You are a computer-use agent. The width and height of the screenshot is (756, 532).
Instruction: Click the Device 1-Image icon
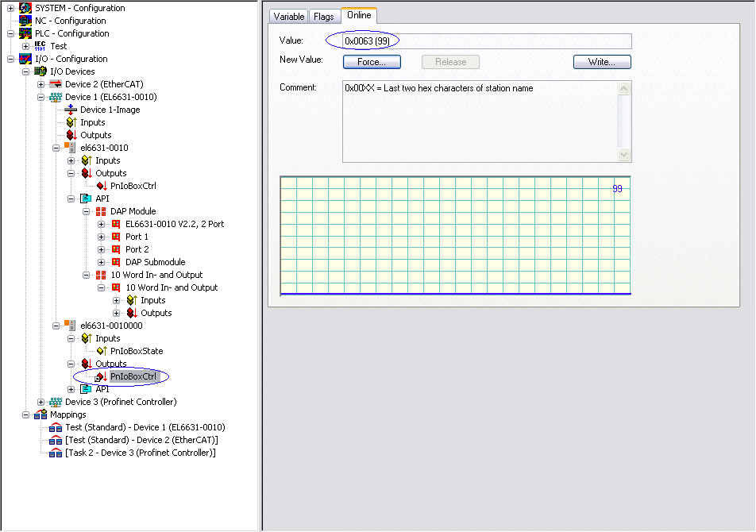tap(71, 110)
